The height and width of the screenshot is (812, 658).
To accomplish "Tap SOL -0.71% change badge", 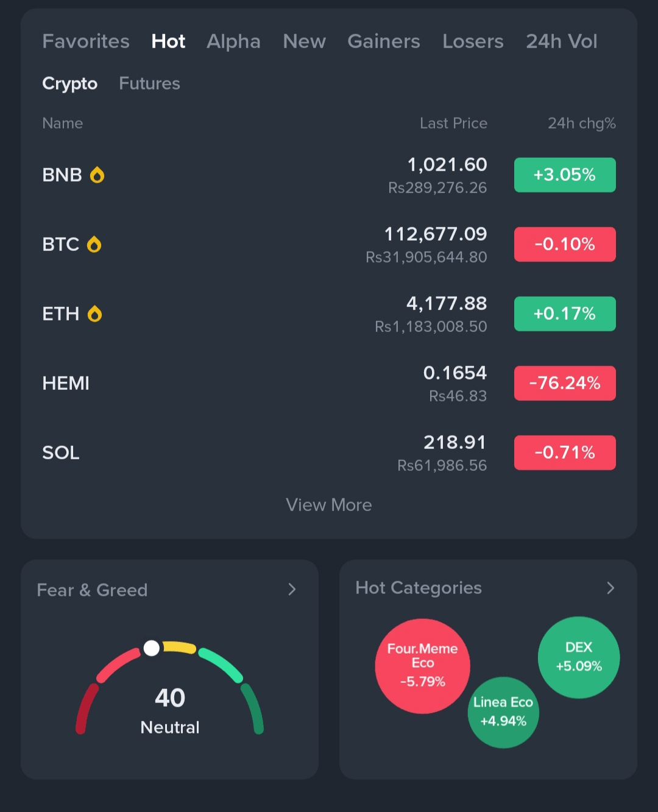I will (x=565, y=453).
